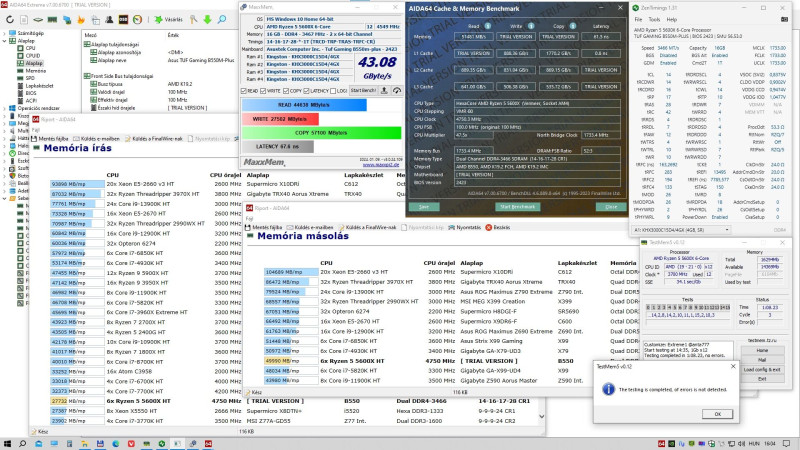
Task: Click the green download arrow toolbar icon
Action: tap(207, 19)
